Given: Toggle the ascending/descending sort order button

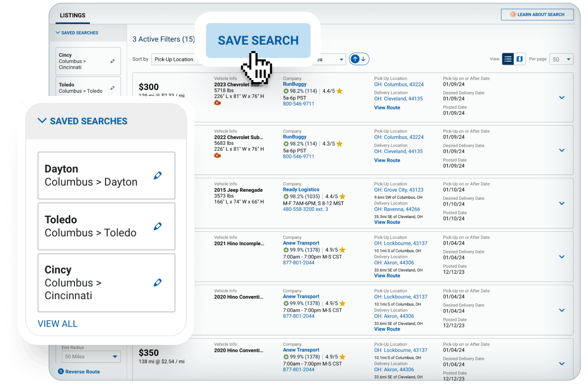Looking at the screenshot, I should click(359, 59).
